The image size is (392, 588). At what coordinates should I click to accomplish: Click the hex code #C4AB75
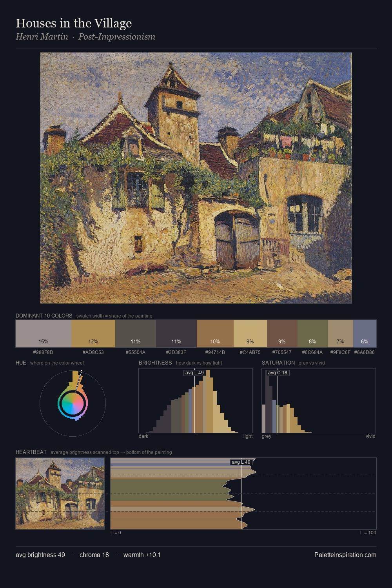(x=250, y=352)
